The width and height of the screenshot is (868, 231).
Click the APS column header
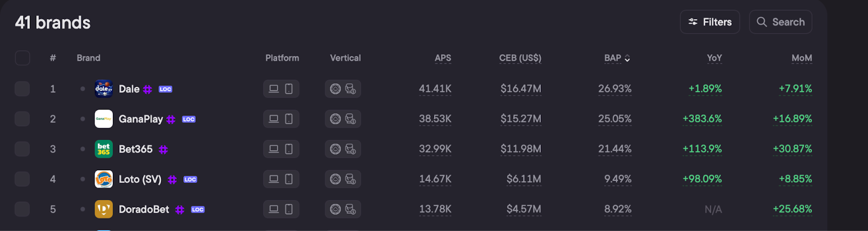(443, 58)
